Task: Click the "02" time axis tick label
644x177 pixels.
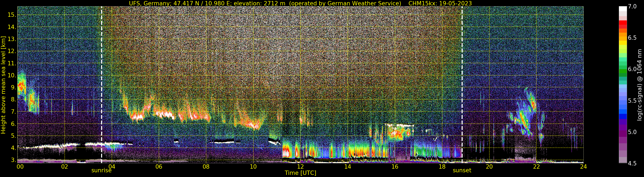Action: pyautogui.click(x=65, y=166)
